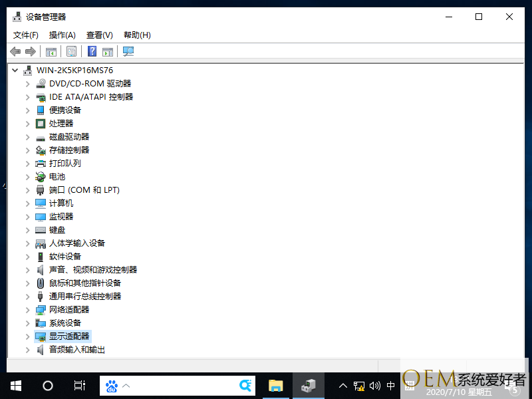Click Scan for hardware changes icon
Image resolution: width=532 pixels, height=399 pixels.
[x=128, y=51]
